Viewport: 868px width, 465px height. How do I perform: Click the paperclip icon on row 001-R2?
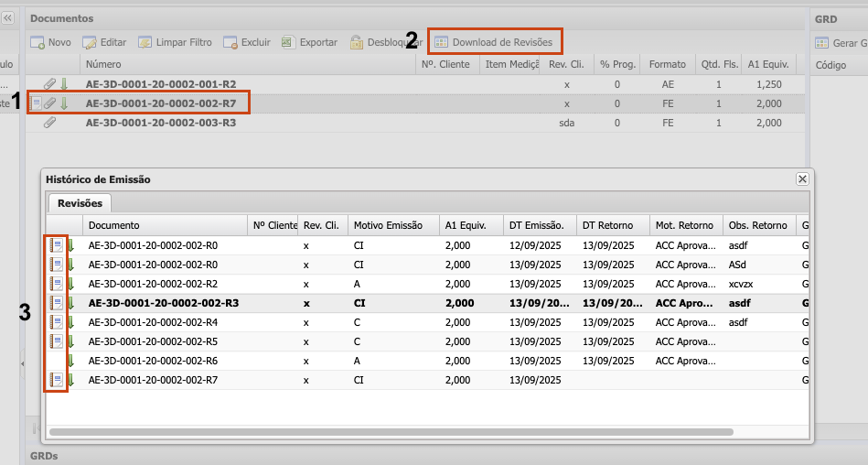click(50, 84)
